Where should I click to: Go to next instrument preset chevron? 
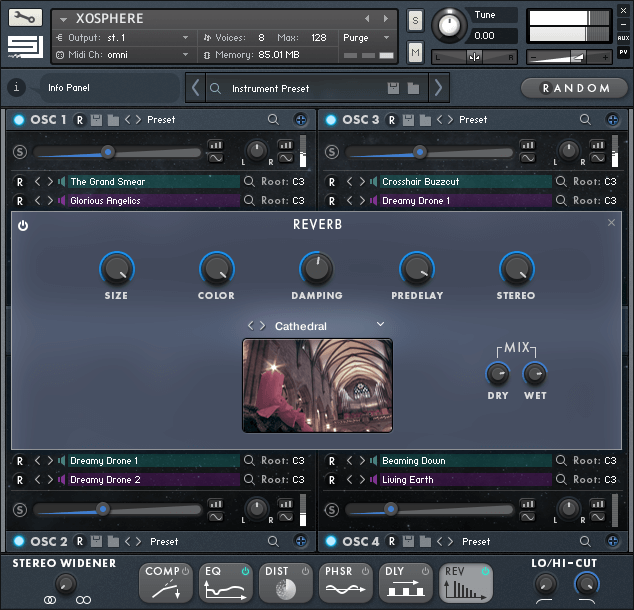pyautogui.click(x=439, y=87)
